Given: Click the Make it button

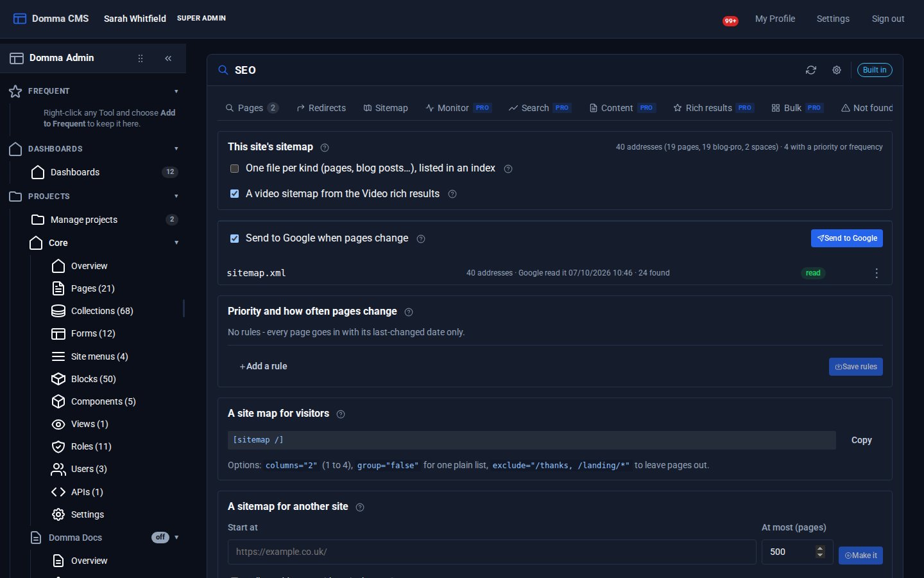Looking at the screenshot, I should (x=860, y=556).
